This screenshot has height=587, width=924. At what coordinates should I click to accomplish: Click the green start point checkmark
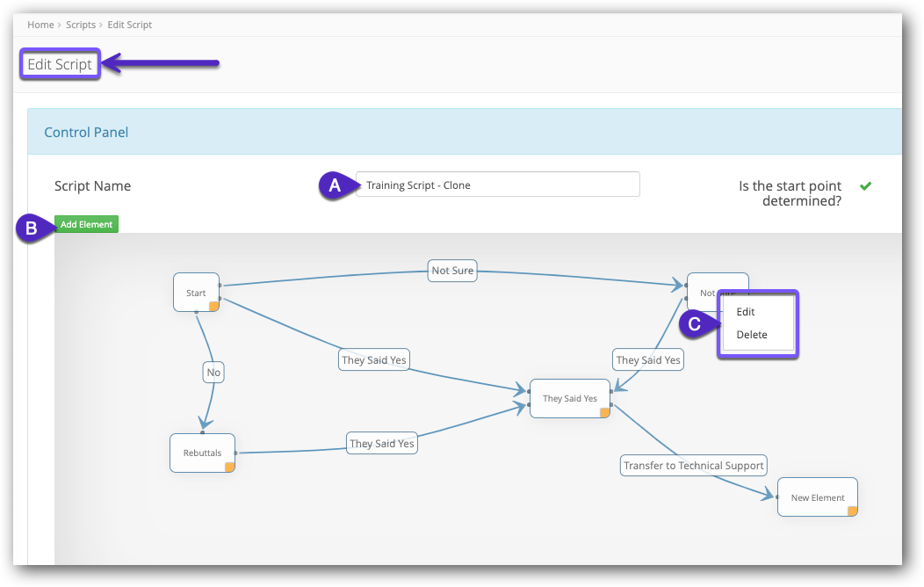point(865,186)
